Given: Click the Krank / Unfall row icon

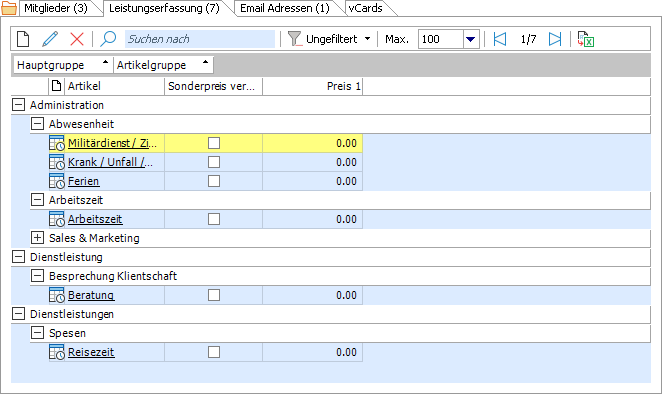Looking at the screenshot, I should point(57,162).
